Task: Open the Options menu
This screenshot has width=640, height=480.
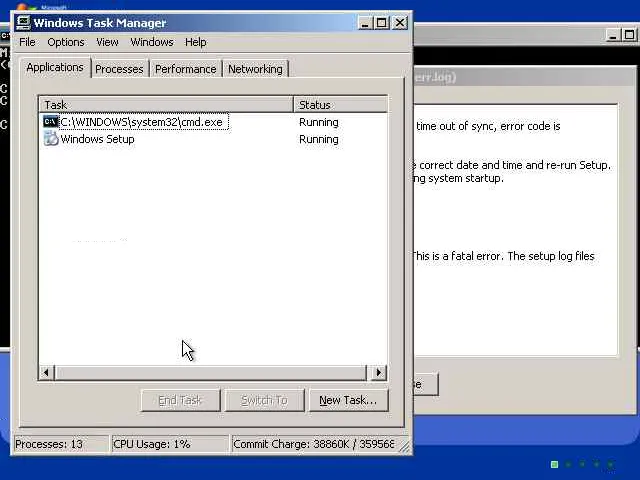Action: click(x=66, y=42)
